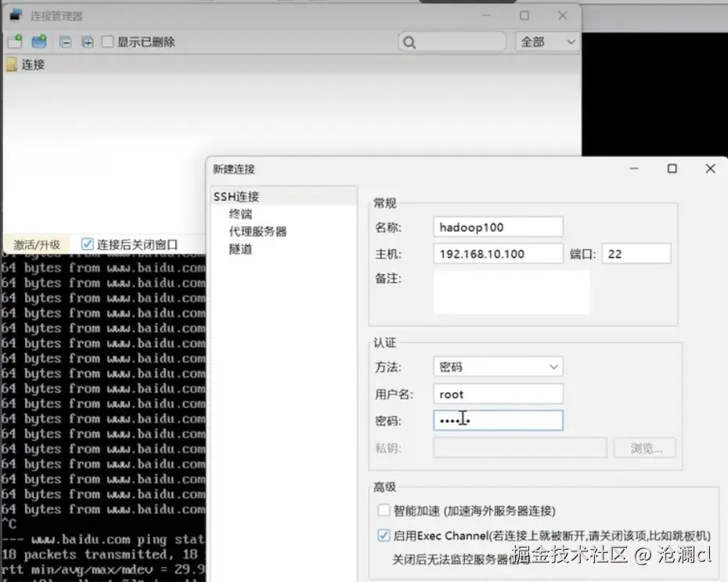Open the 方法 authentication method dropdown
728x582 pixels.
[498, 367]
